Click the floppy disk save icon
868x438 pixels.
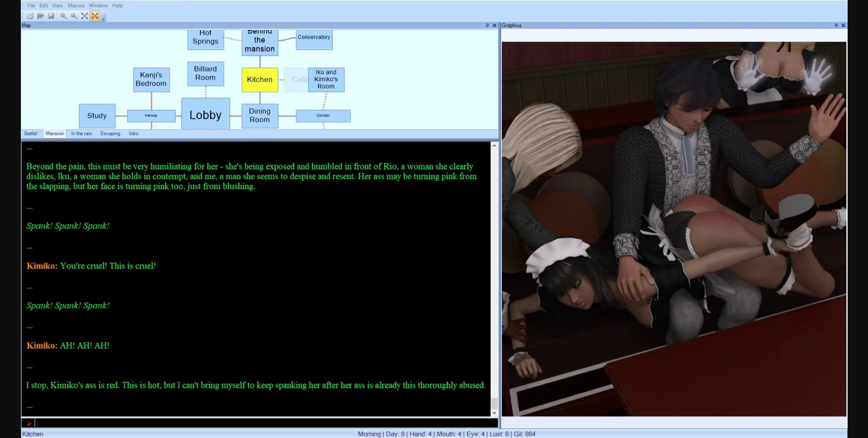[x=51, y=16]
